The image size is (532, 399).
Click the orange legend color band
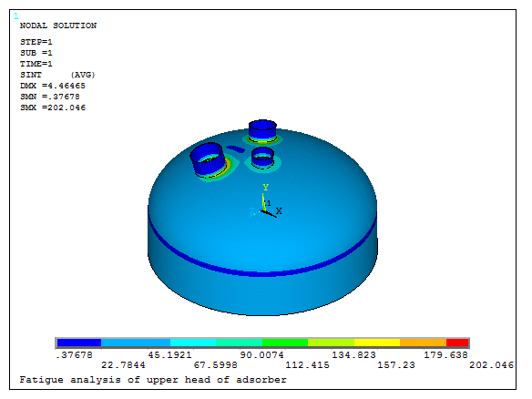(423, 343)
